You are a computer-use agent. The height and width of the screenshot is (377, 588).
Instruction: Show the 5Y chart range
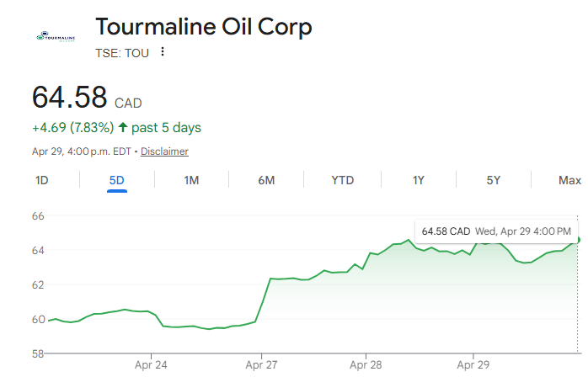(494, 180)
